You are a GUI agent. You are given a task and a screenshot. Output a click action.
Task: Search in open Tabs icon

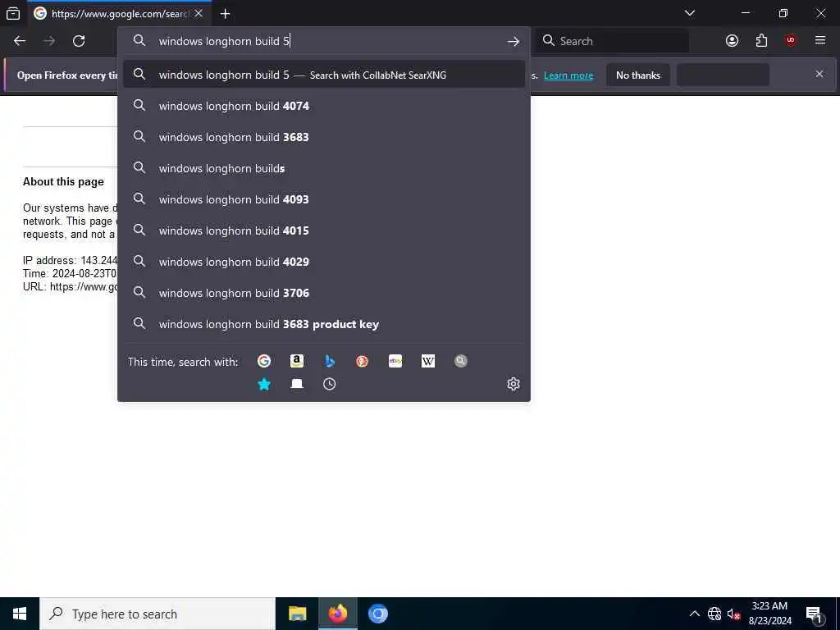297,384
